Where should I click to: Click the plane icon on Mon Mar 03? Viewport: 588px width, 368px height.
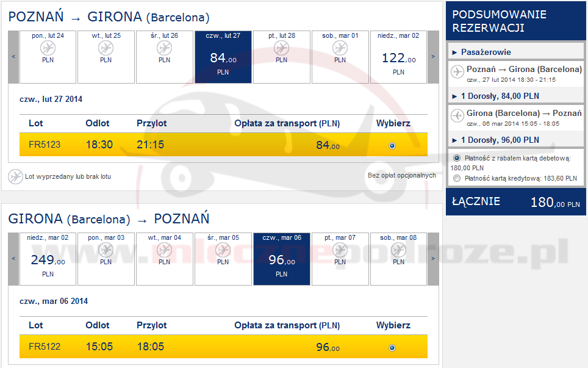pos(106,250)
